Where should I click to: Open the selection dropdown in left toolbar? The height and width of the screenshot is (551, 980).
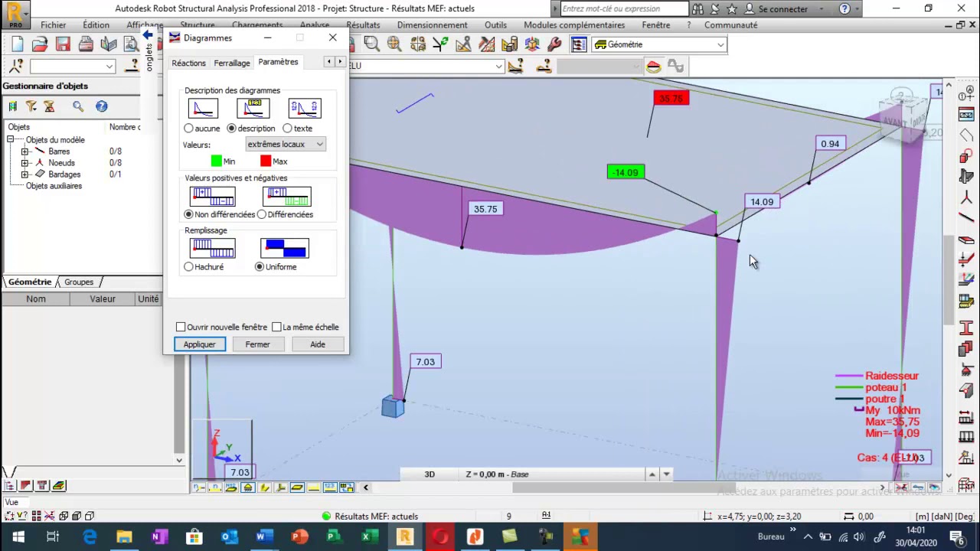pos(109,67)
